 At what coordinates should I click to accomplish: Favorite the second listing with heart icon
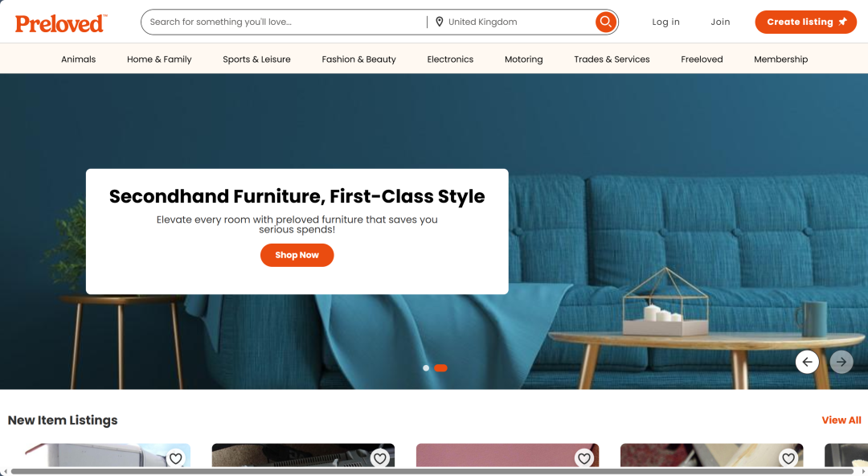[379, 458]
